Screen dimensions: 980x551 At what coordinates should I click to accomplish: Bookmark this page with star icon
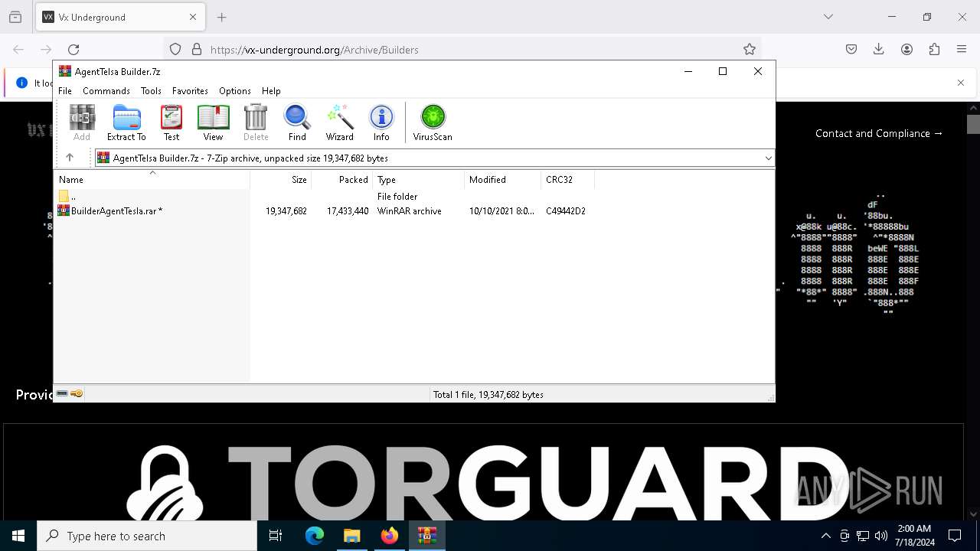pos(750,49)
